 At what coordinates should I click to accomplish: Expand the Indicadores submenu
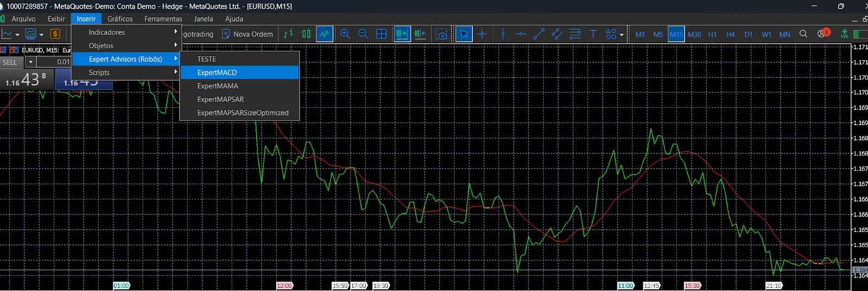pos(127,33)
